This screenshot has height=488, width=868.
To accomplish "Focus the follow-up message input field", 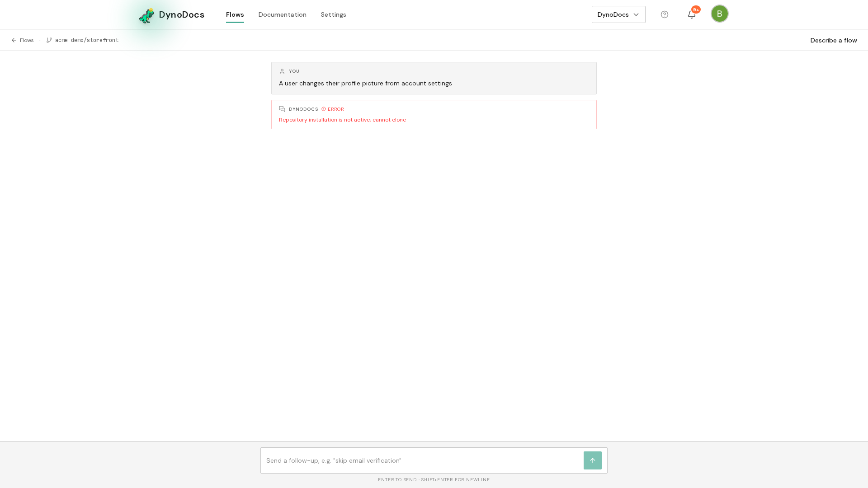I will [x=422, y=460].
